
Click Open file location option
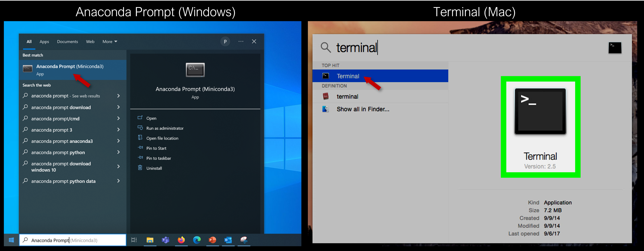[x=162, y=138]
